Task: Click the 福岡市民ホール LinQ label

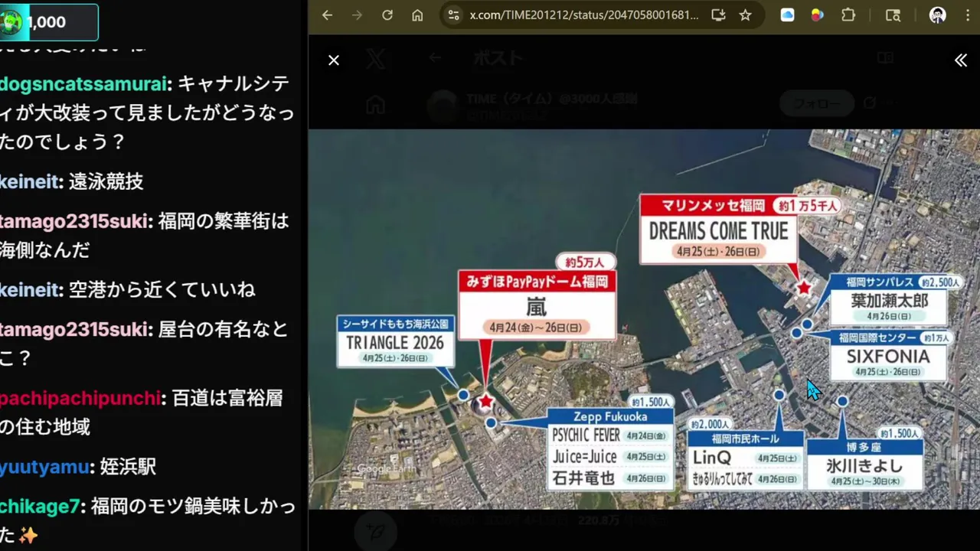Action: 745,459
